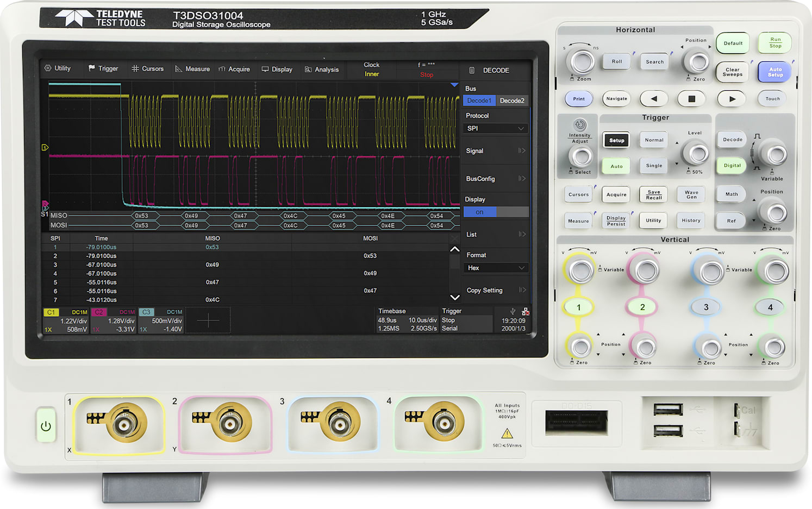Screen dimensions: 812x509
Task: Click the navigate stop square button
Action: coord(692,99)
